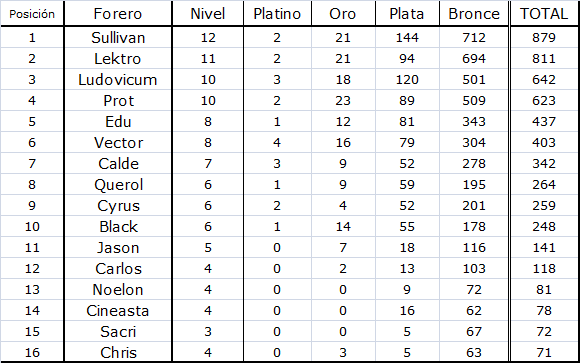
Task: Click Edu's total value 437
Action: point(544,121)
